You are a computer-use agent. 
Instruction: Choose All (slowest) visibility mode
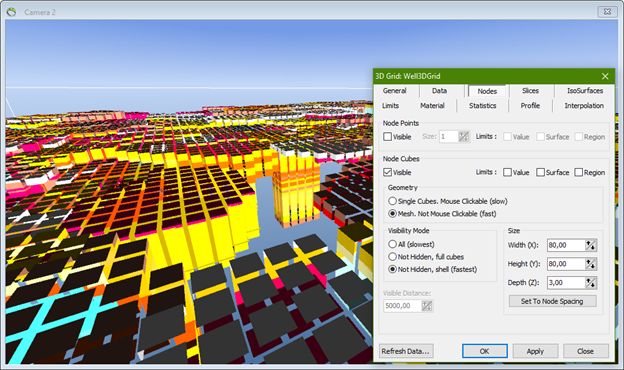(392, 244)
